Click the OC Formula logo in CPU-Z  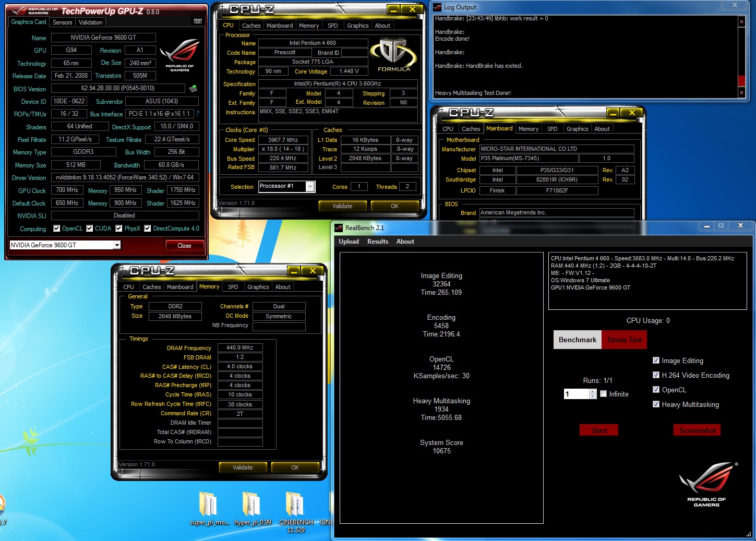[x=393, y=55]
